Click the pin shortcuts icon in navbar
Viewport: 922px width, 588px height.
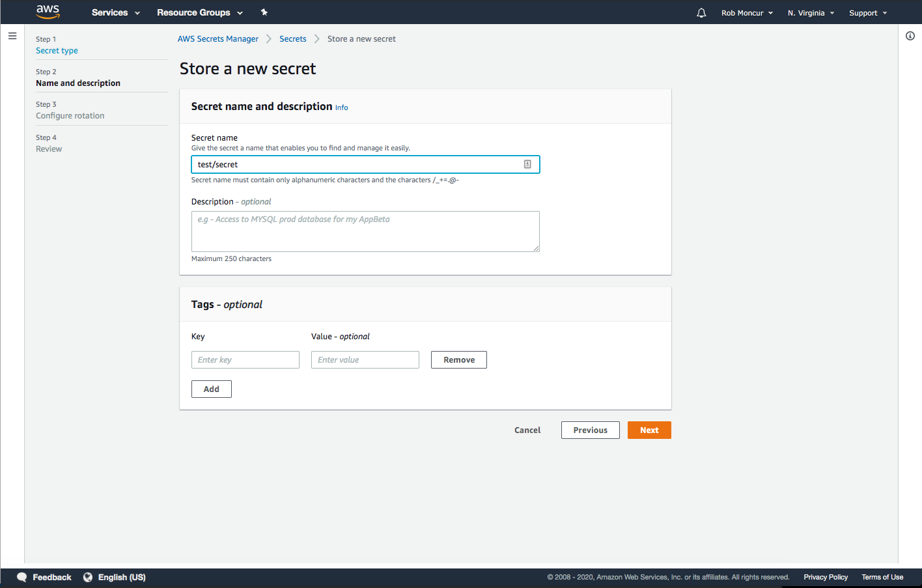point(264,12)
